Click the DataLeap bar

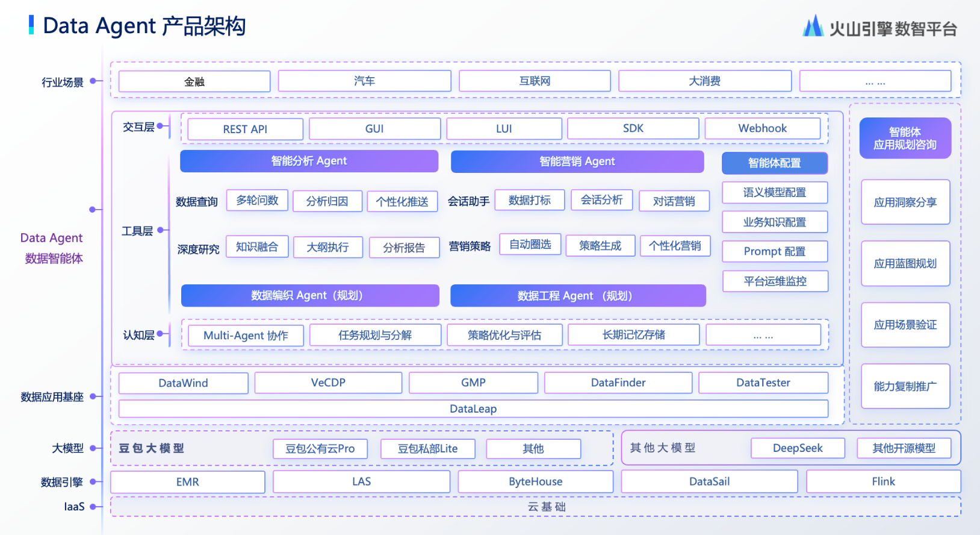pos(473,408)
